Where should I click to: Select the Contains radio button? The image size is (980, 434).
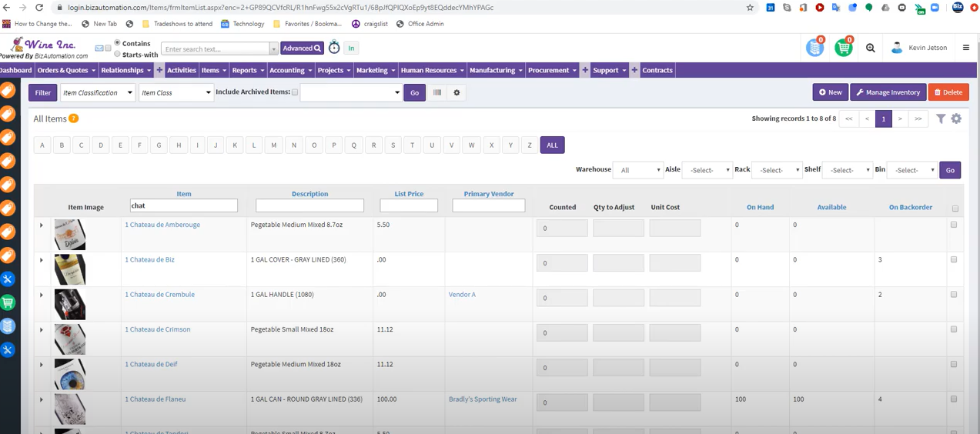tap(117, 43)
